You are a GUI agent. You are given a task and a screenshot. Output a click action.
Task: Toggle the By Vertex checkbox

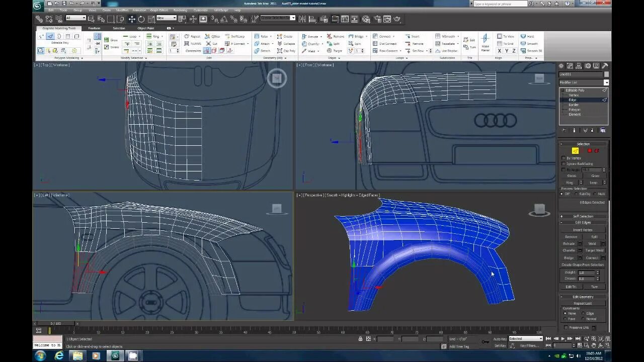(x=563, y=158)
